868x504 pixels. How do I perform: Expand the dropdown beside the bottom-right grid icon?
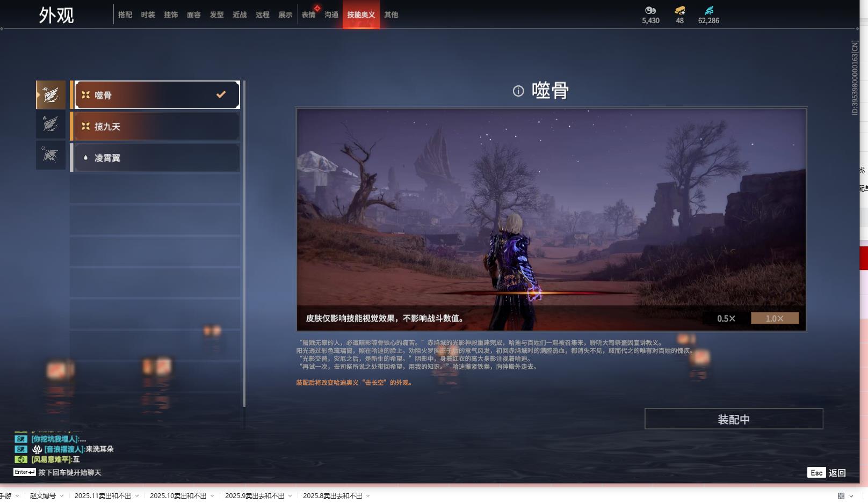[851, 496]
